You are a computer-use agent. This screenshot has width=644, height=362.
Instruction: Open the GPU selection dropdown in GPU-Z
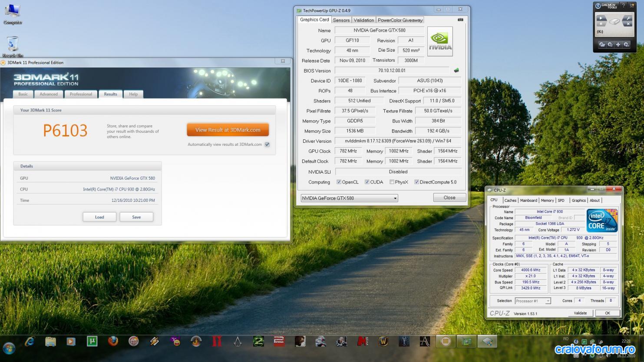[x=349, y=198]
